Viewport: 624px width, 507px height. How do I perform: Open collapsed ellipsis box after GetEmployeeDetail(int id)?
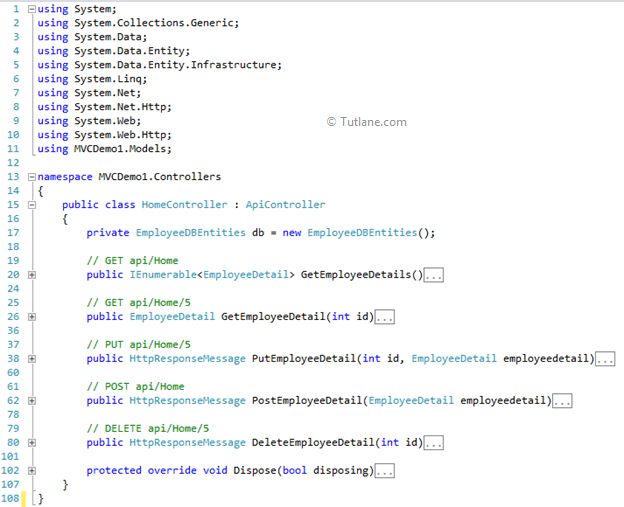[x=385, y=317]
